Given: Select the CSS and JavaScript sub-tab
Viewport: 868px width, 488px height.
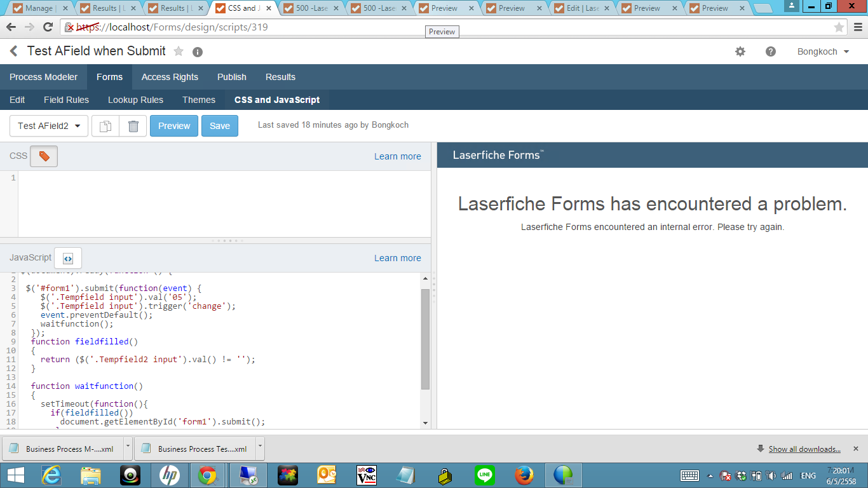Looking at the screenshot, I should pyautogui.click(x=277, y=100).
